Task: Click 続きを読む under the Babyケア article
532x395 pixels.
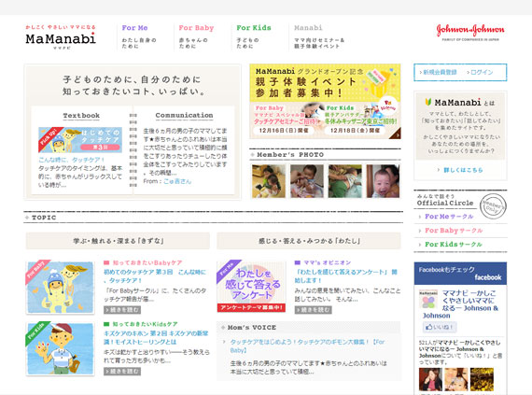Action: [122, 310]
